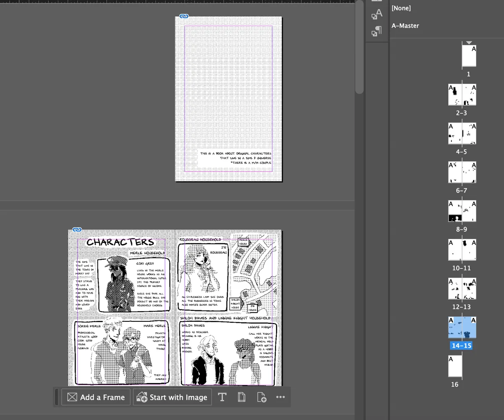
Task: Click the add page icon in taskbar
Action: [x=262, y=397]
